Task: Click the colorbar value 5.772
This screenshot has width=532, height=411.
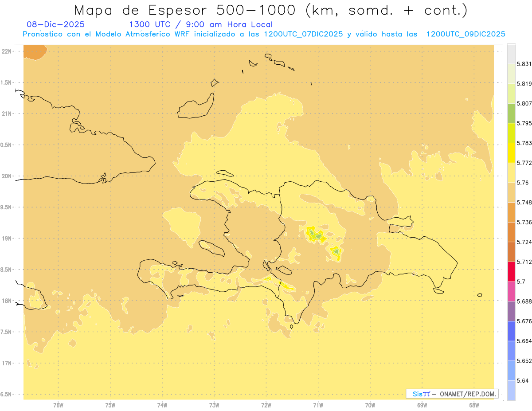Action: coord(524,163)
